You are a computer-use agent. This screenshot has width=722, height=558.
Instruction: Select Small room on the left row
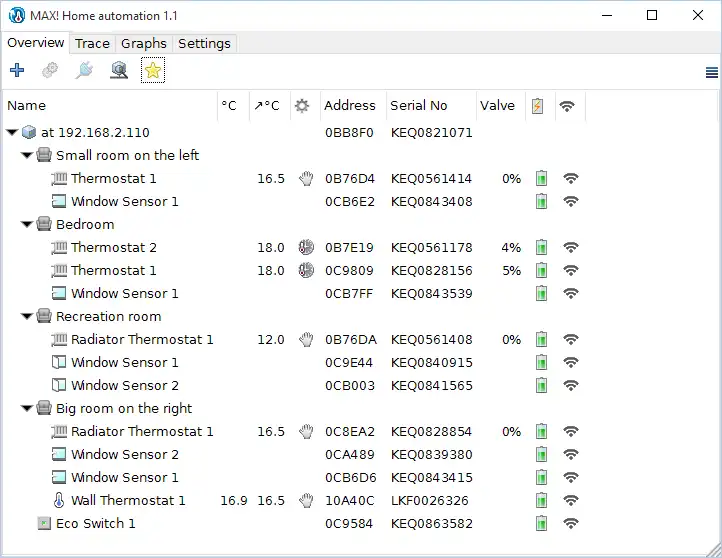coord(128,156)
